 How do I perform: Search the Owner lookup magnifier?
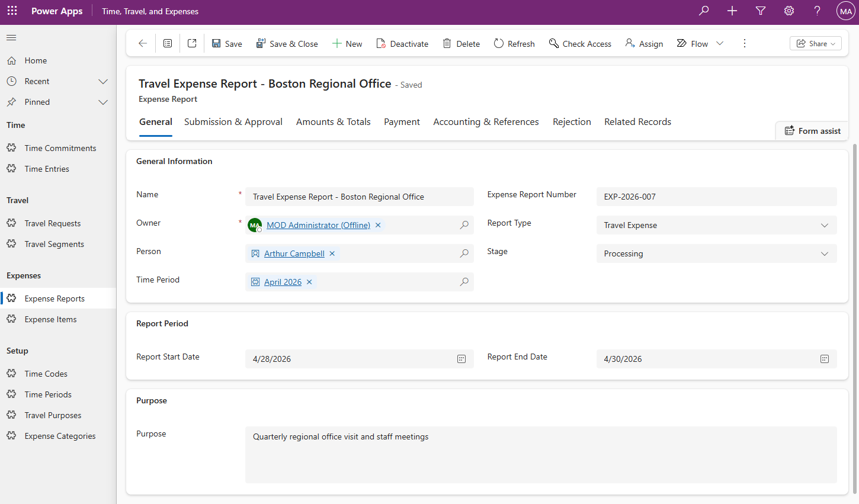pyautogui.click(x=464, y=225)
